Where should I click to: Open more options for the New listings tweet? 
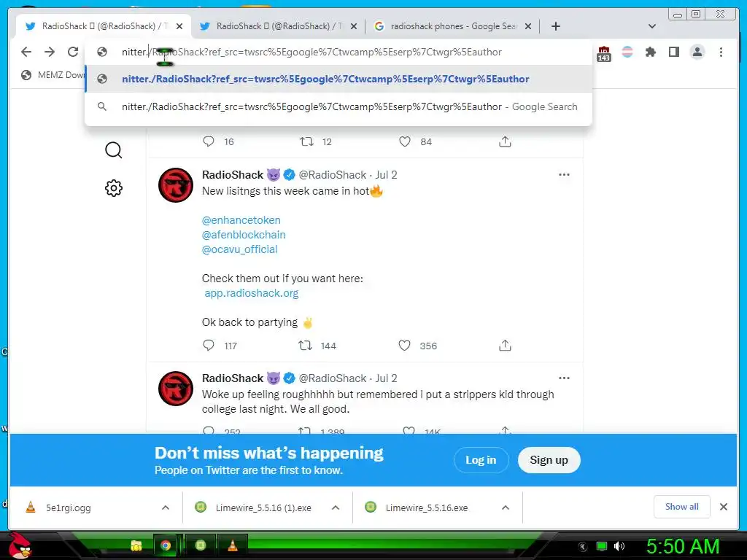click(564, 175)
